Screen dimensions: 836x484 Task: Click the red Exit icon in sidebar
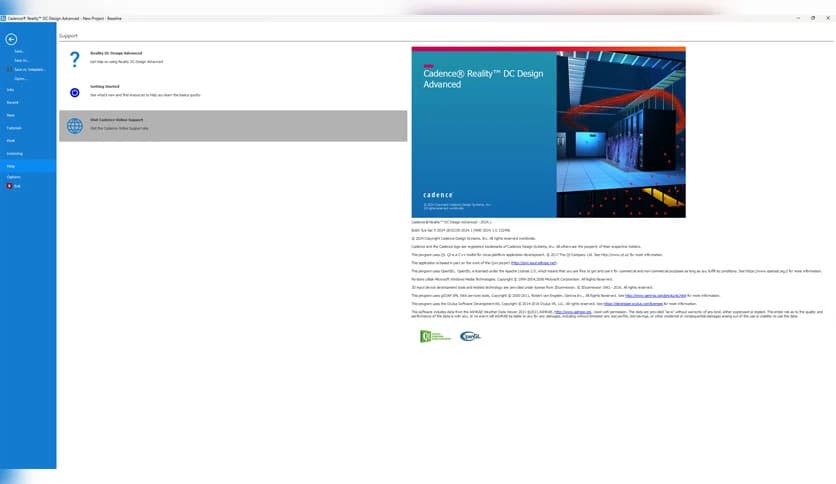9,186
